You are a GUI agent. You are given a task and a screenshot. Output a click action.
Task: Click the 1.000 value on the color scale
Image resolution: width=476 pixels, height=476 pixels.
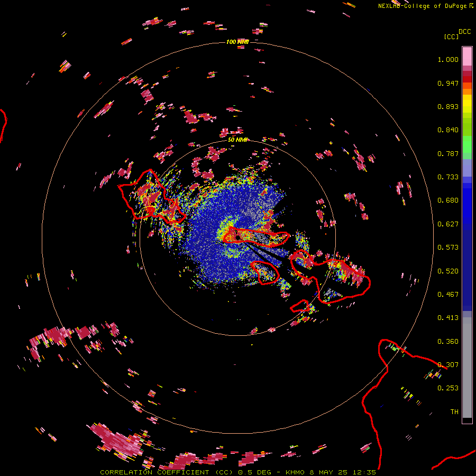(448, 59)
